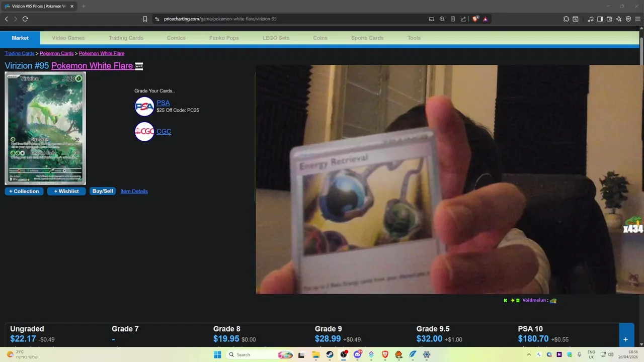Open the zoom magnifier icon in address bar
The height and width of the screenshot is (362, 644).
pyautogui.click(x=442, y=19)
